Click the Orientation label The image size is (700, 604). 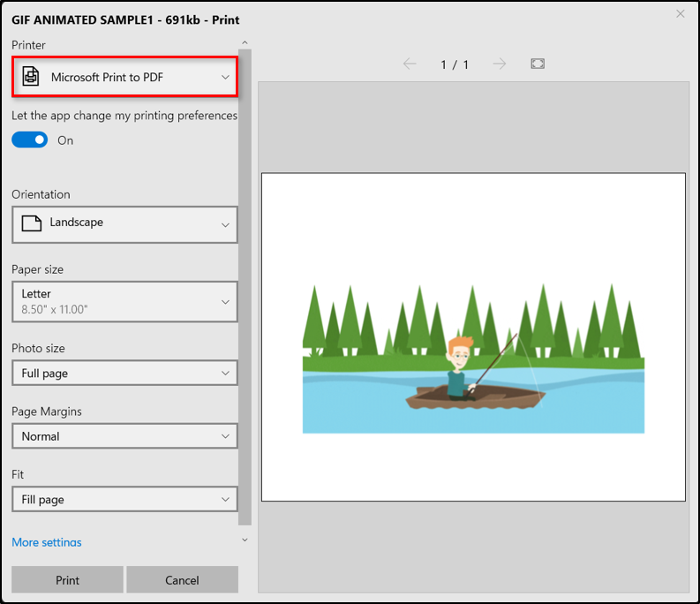(x=41, y=194)
